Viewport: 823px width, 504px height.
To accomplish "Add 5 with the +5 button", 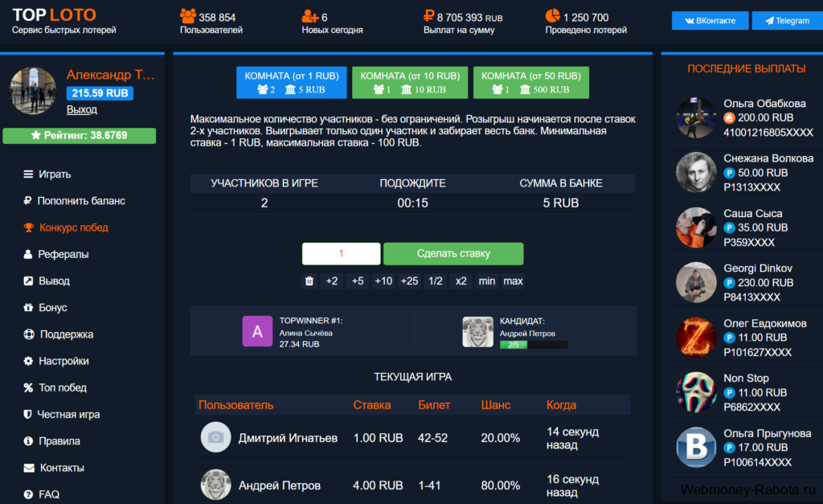I will click(358, 281).
